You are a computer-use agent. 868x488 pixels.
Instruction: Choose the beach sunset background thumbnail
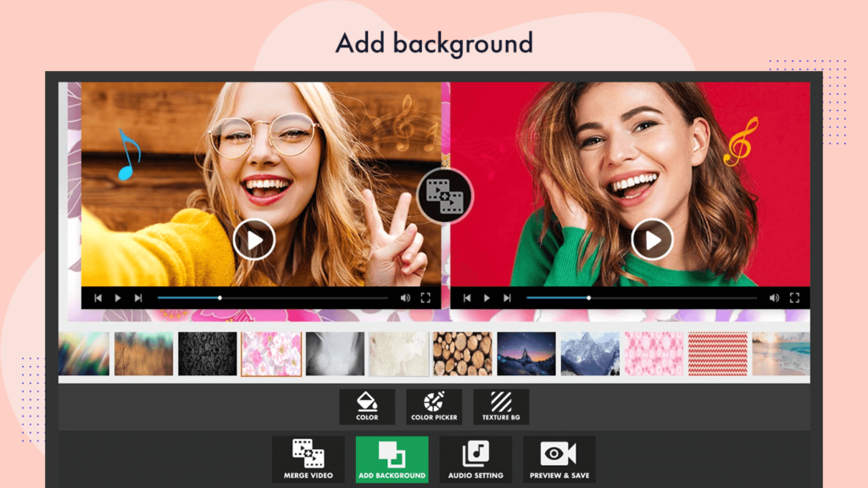pos(781,354)
